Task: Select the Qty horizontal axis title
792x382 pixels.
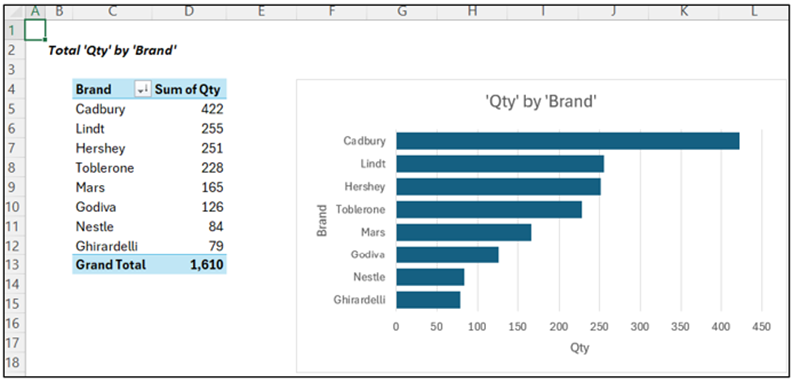Action: (579, 348)
